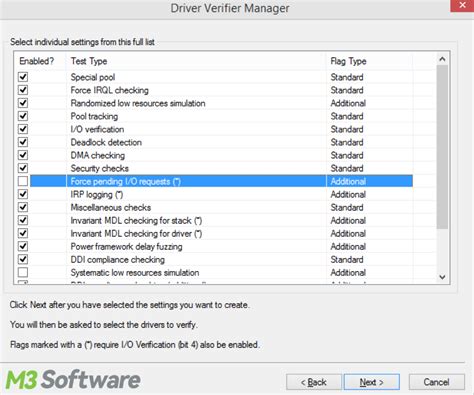Toggle the Pool tracking checkbox
Viewport: 474px width, 395px height.
23,116
